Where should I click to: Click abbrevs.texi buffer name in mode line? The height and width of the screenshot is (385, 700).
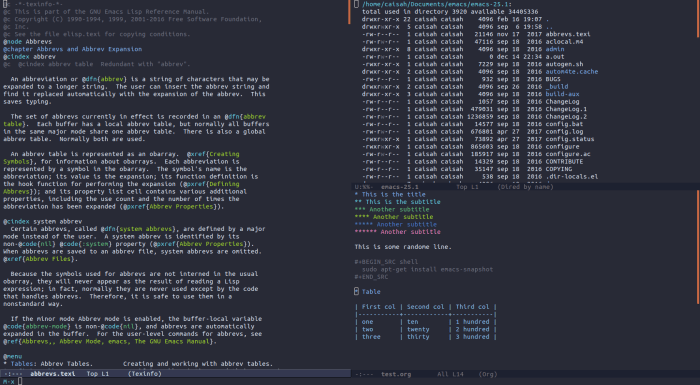(53, 374)
